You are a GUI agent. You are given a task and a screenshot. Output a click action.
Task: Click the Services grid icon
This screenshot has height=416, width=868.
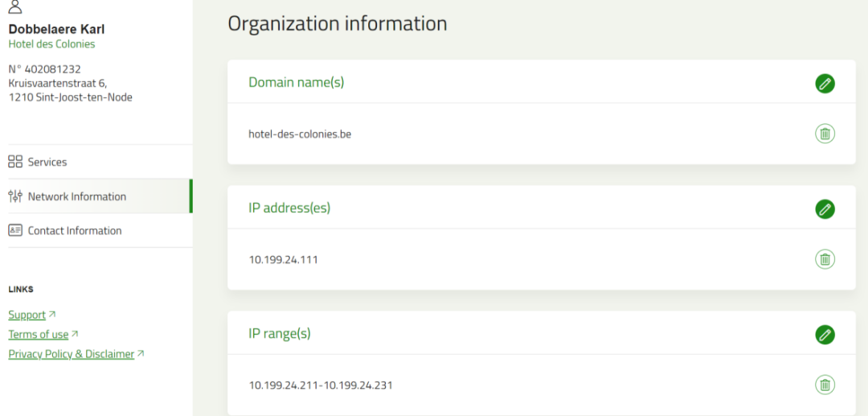pyautogui.click(x=15, y=162)
